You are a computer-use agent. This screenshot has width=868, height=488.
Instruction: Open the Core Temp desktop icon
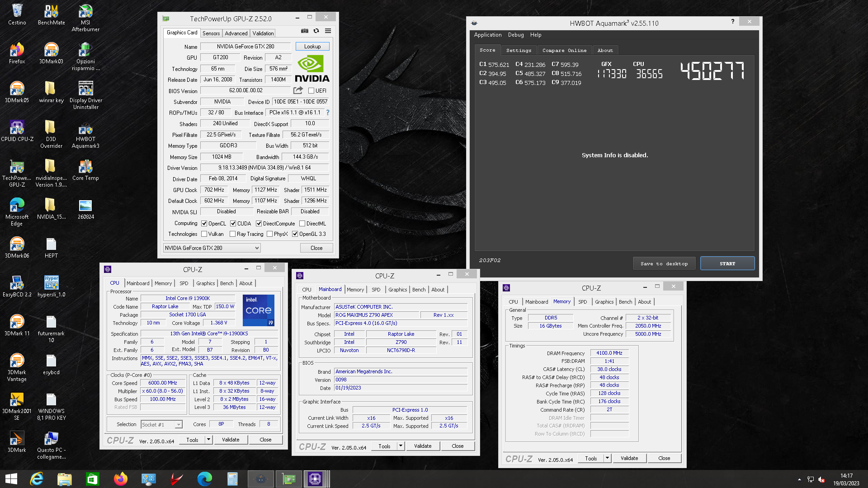[85, 170]
